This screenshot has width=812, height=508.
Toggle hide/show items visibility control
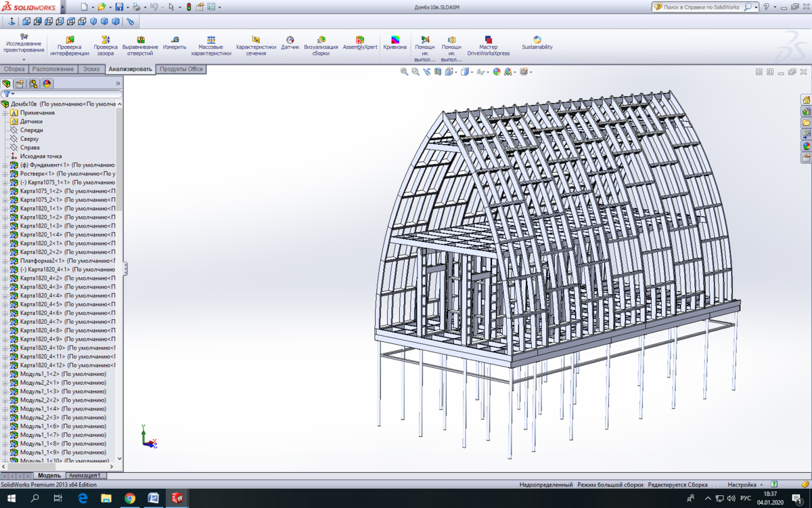click(480, 71)
